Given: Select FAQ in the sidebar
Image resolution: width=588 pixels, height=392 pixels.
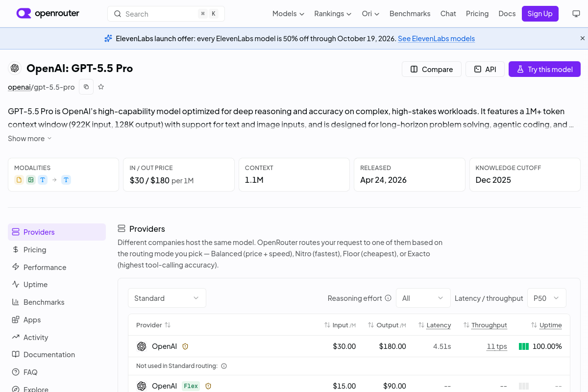Looking at the screenshot, I should pyautogui.click(x=57, y=372).
